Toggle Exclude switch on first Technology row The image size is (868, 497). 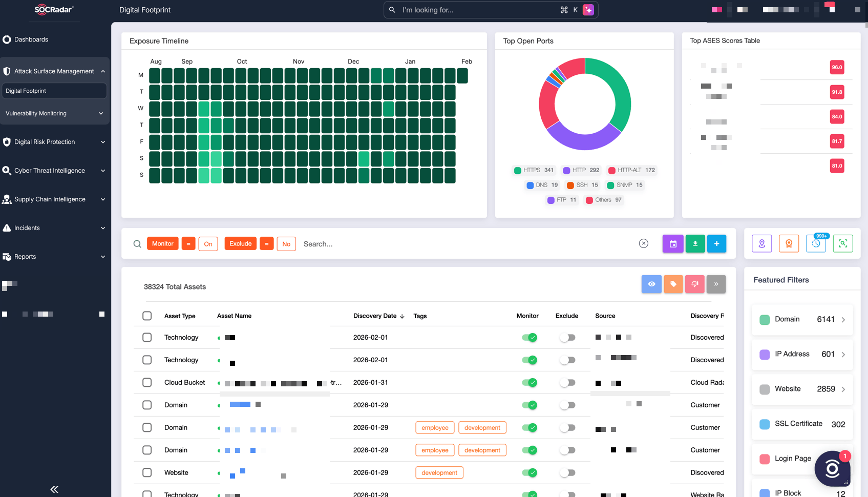[x=567, y=337]
